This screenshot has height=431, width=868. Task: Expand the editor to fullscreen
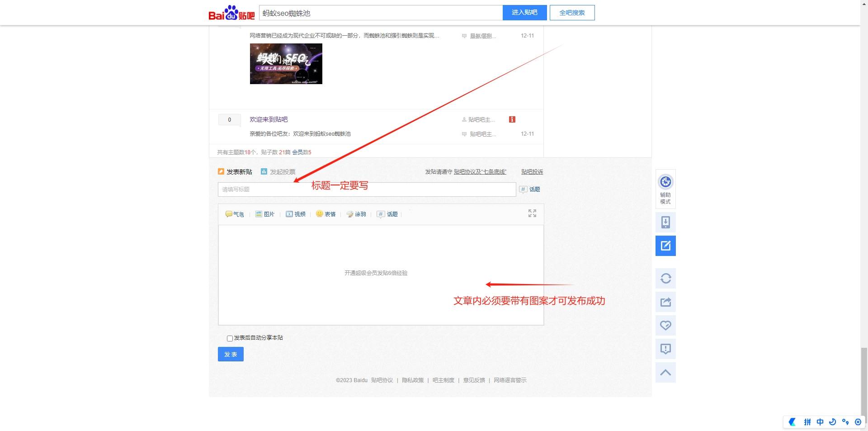[532, 213]
